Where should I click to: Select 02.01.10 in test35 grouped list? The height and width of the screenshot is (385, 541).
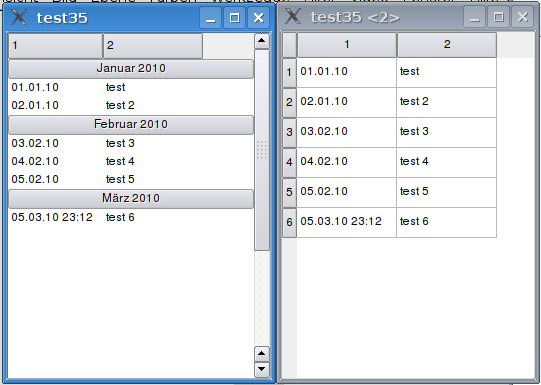35,105
